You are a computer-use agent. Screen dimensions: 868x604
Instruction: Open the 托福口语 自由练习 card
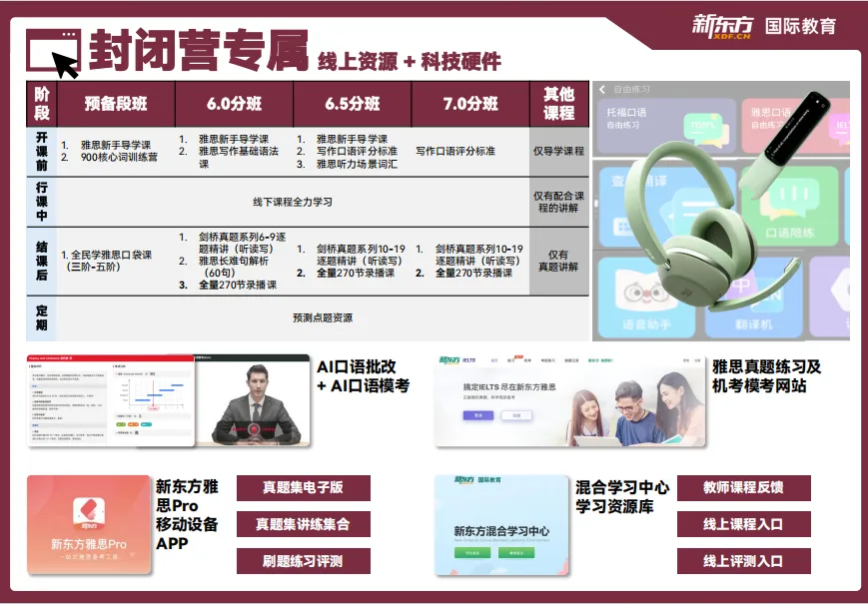coord(666,126)
